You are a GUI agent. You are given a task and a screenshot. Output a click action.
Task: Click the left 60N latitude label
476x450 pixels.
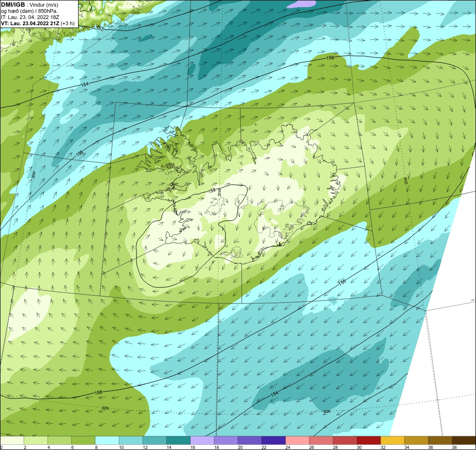(x=105, y=408)
